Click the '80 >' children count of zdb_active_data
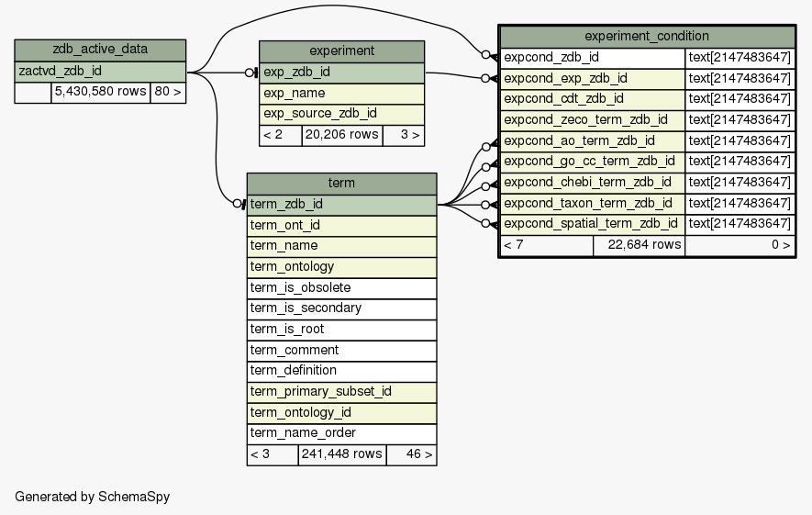 167,92
